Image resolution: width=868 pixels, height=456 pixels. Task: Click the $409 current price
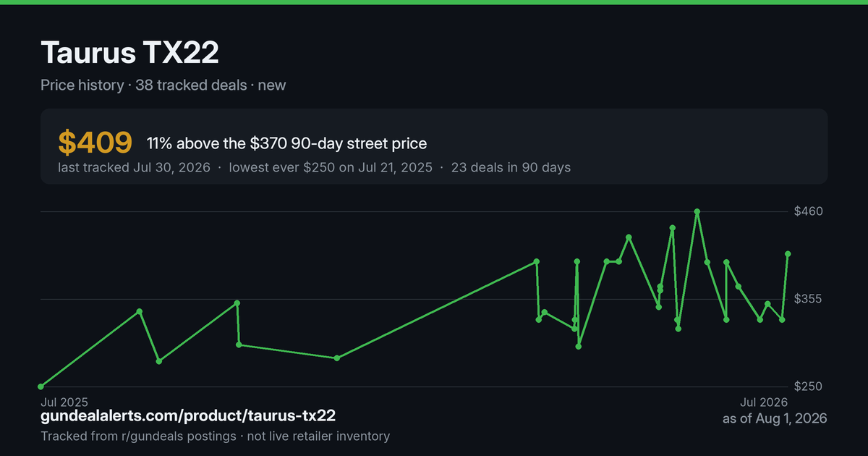tap(95, 143)
